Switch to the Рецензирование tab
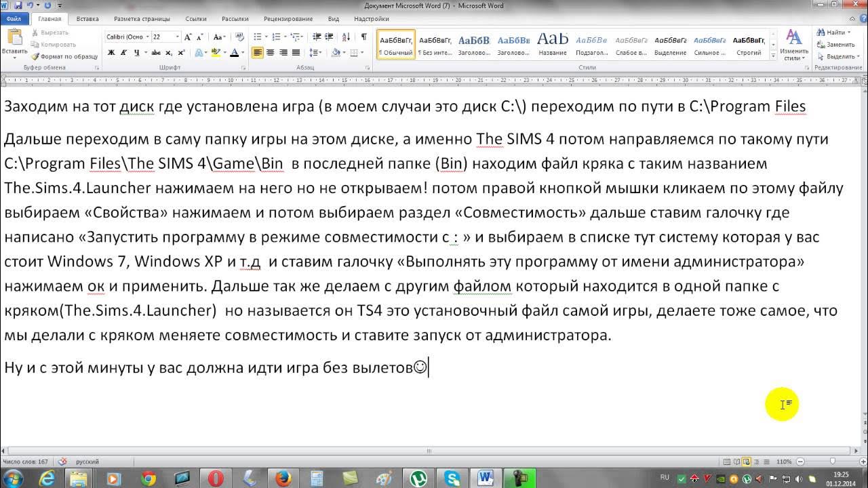 click(288, 19)
